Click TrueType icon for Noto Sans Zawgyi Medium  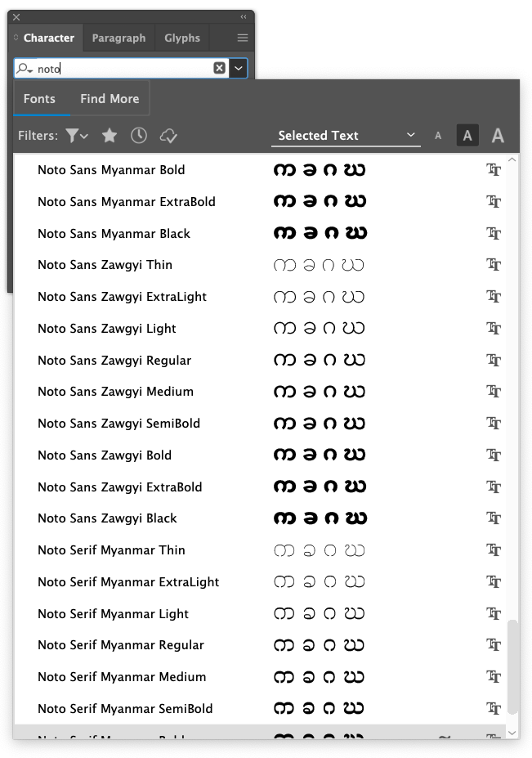[x=494, y=391]
